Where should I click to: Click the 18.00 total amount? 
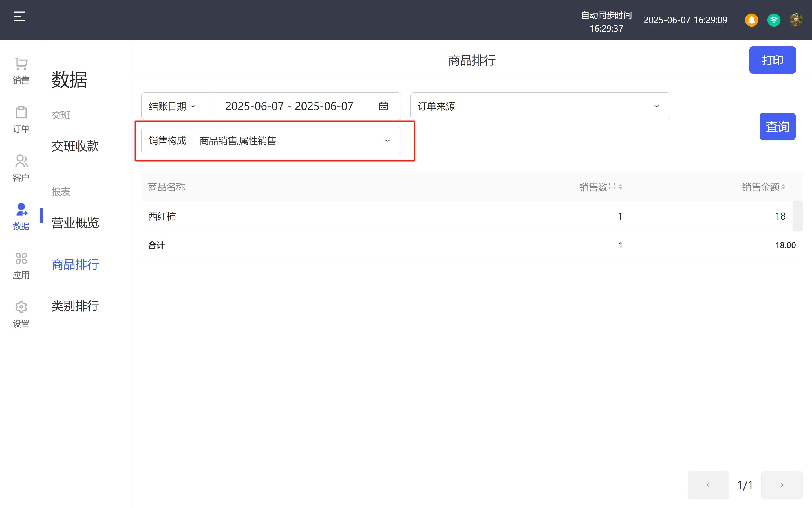[x=785, y=245]
